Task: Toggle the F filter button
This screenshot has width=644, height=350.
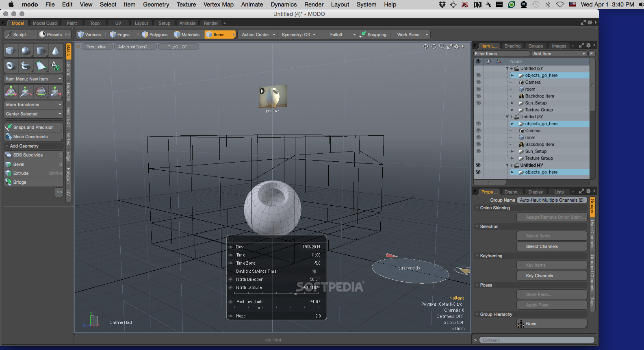Action: pos(592,54)
